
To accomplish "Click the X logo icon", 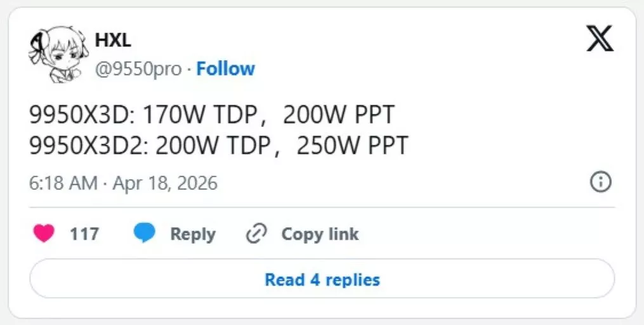I will click(600, 38).
